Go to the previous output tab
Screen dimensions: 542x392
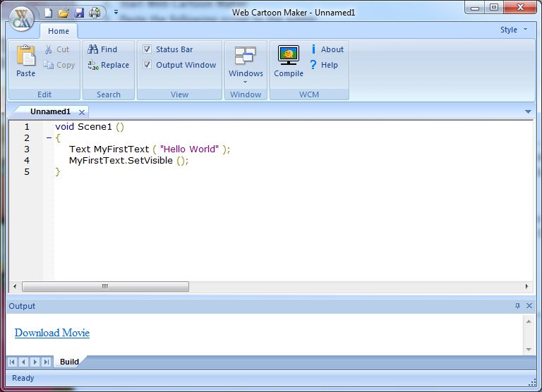pyautogui.click(x=23, y=362)
